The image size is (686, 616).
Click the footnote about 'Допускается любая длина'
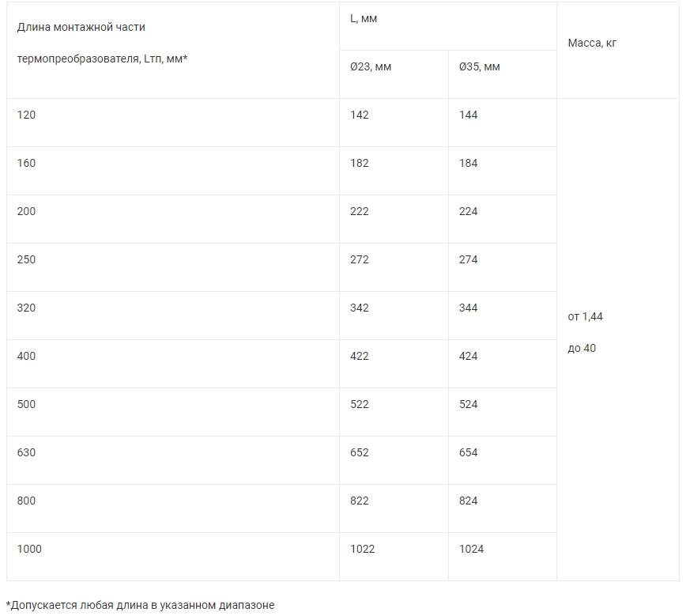click(x=141, y=605)
